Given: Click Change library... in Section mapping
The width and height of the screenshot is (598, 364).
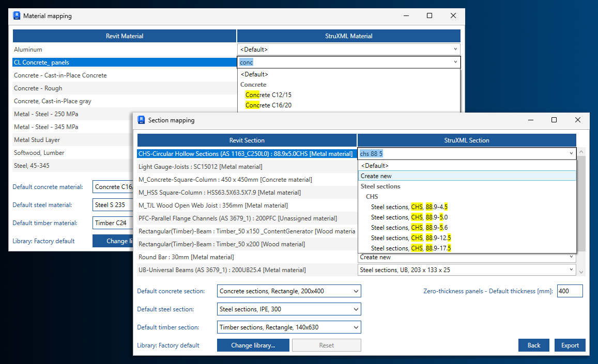Looking at the screenshot, I should [x=253, y=345].
